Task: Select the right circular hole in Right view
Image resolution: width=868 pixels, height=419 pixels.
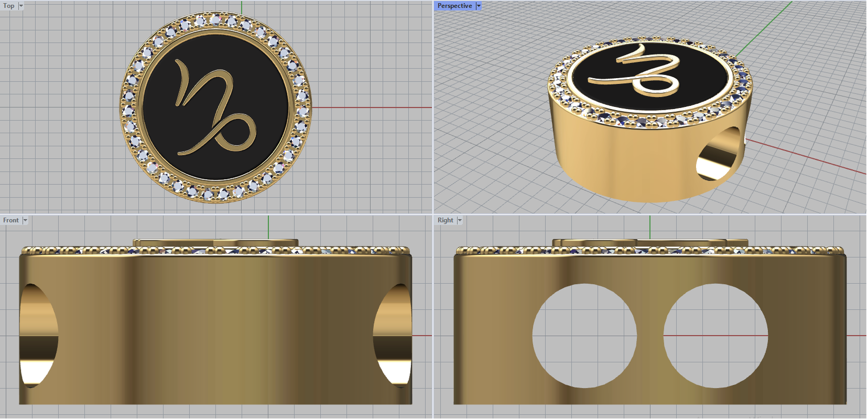Action: pos(716,335)
